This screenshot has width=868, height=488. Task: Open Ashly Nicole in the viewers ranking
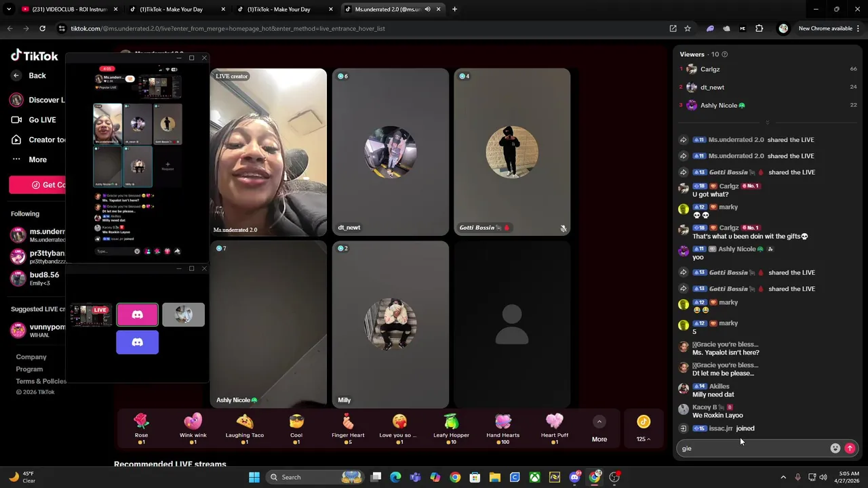(x=768, y=105)
